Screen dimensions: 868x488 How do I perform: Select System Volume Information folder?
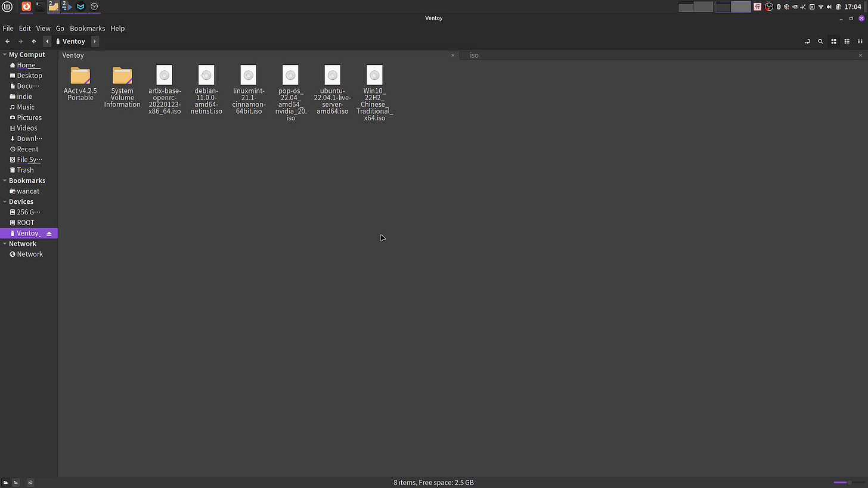point(122,86)
